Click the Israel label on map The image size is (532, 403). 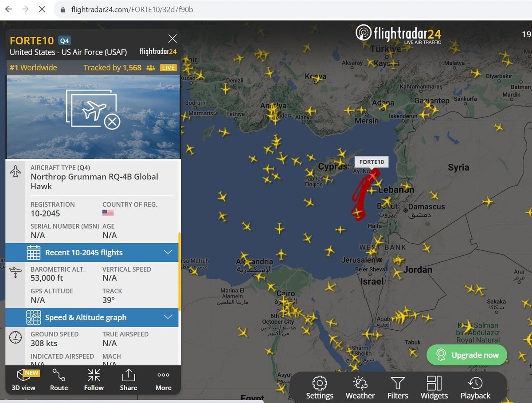coord(372,281)
